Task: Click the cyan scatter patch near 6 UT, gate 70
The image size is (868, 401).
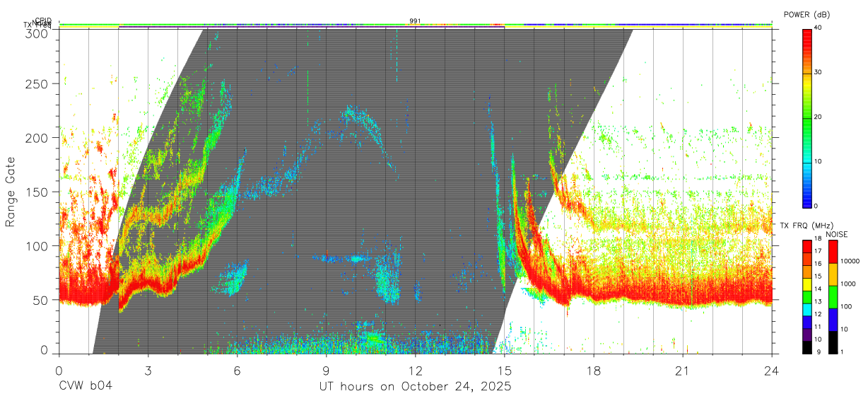Action: (230, 277)
